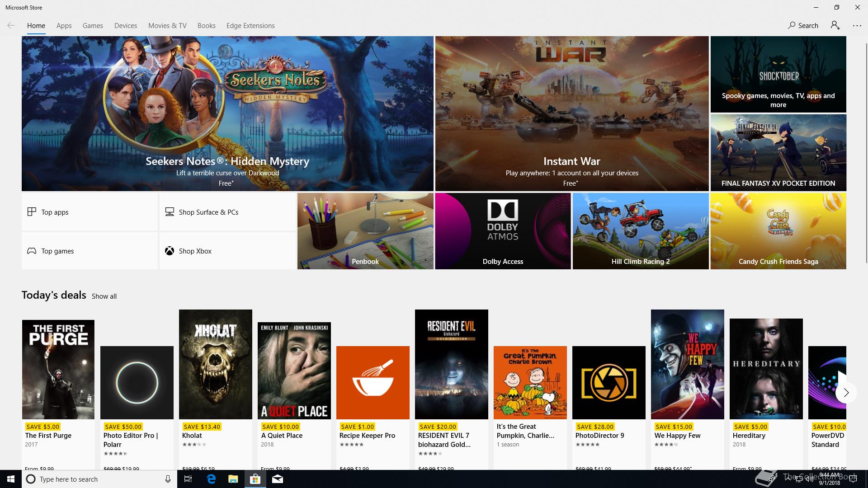
Task: Open the Penbook tile
Action: pyautogui.click(x=365, y=231)
